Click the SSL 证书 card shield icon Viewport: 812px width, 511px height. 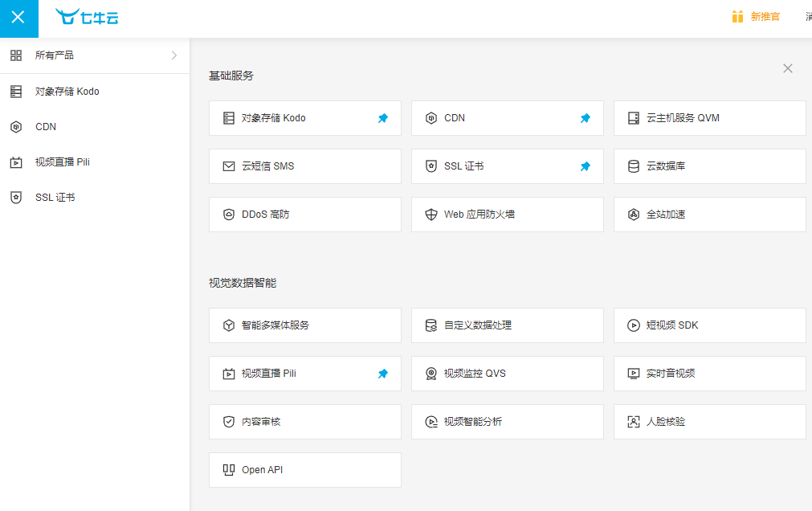[430, 166]
